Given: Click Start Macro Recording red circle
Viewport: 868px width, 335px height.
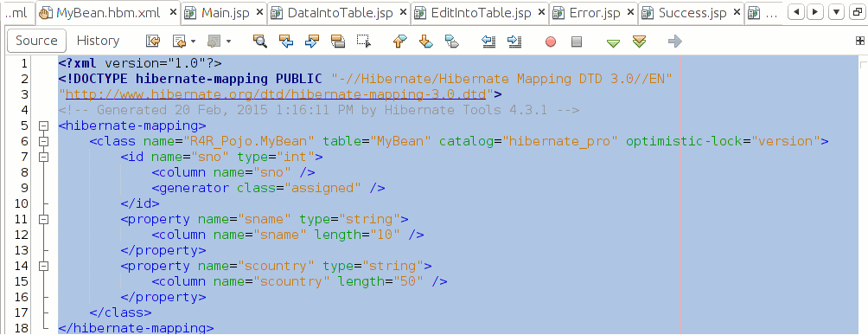Looking at the screenshot, I should (550, 42).
